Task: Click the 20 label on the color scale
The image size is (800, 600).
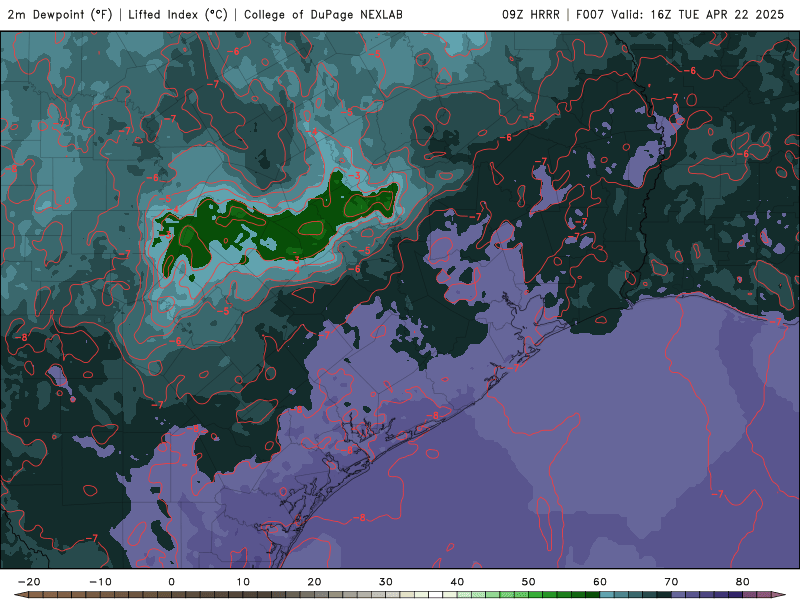Action: (314, 582)
